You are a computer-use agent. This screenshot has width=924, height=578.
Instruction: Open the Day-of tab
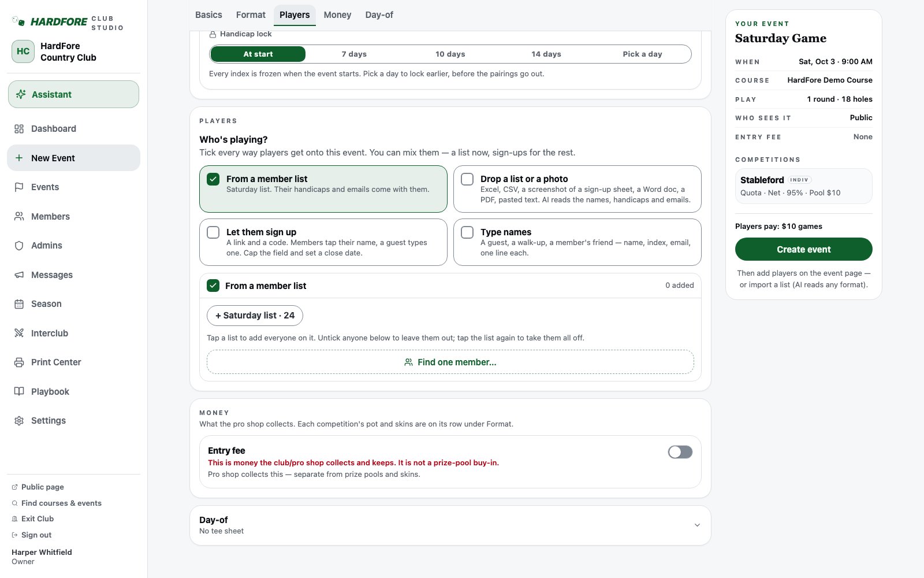pyautogui.click(x=379, y=15)
